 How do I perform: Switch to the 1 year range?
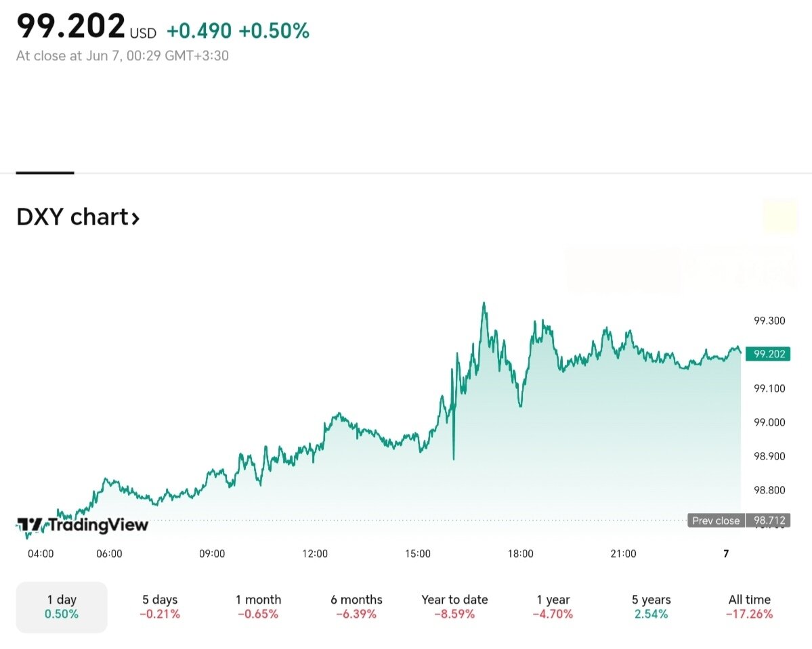[553, 607]
